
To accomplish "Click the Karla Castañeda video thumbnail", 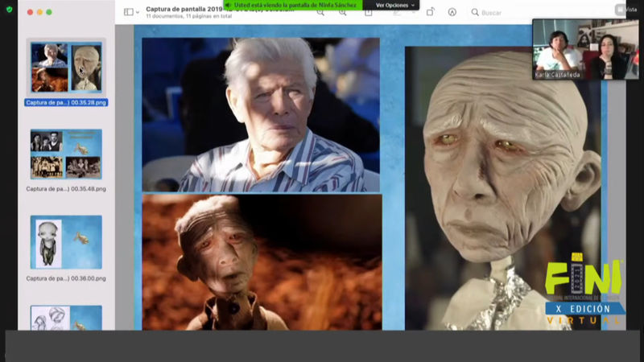I will click(586, 49).
